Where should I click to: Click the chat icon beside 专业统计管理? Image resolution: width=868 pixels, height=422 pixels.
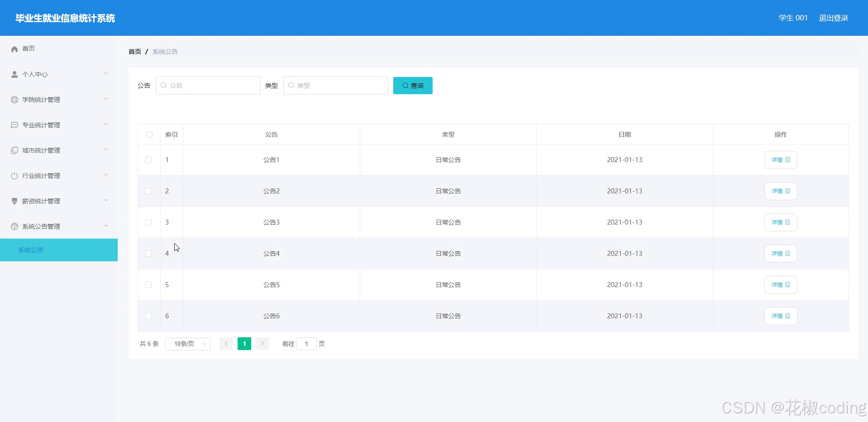(14, 125)
